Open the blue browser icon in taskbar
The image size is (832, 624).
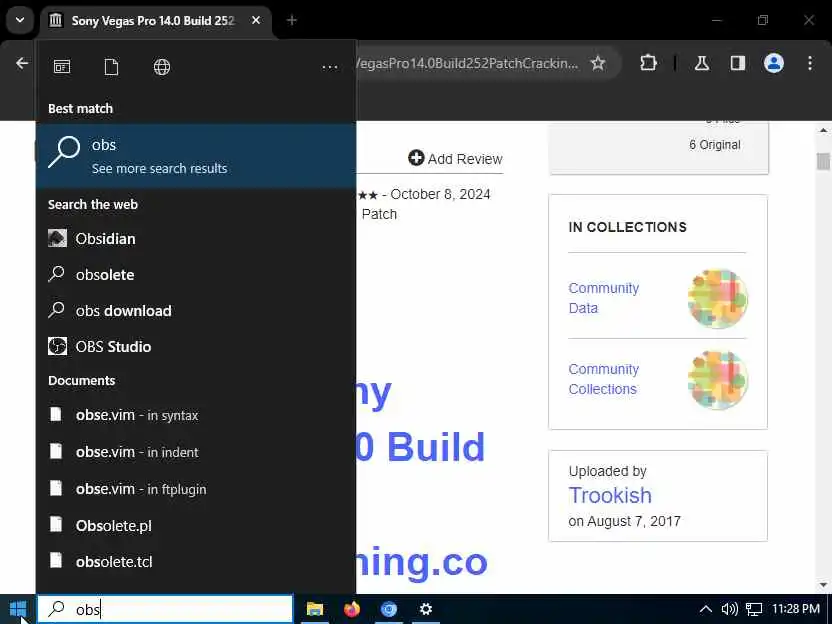(x=389, y=609)
